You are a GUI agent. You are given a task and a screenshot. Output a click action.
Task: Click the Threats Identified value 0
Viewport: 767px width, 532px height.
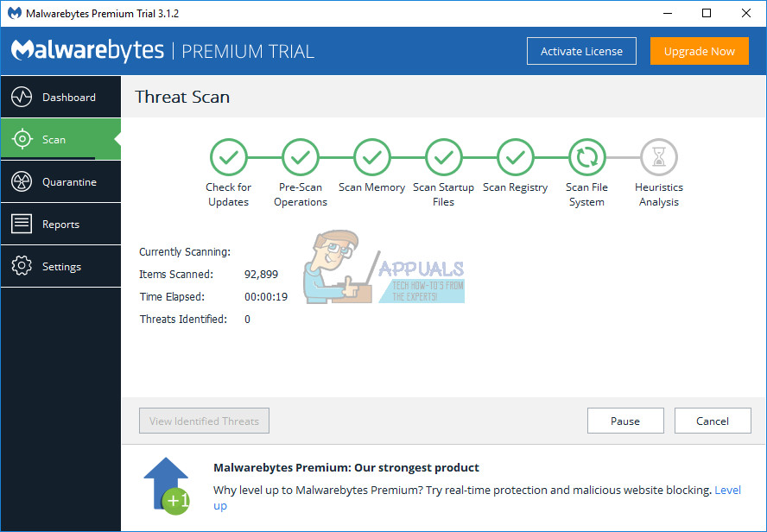pyautogui.click(x=248, y=320)
